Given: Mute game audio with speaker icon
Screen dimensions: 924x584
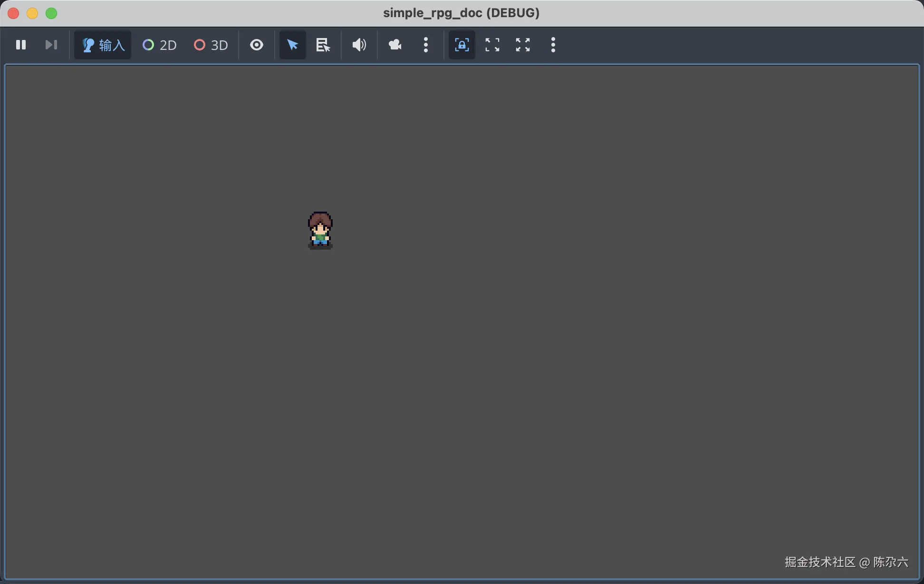Looking at the screenshot, I should (359, 45).
